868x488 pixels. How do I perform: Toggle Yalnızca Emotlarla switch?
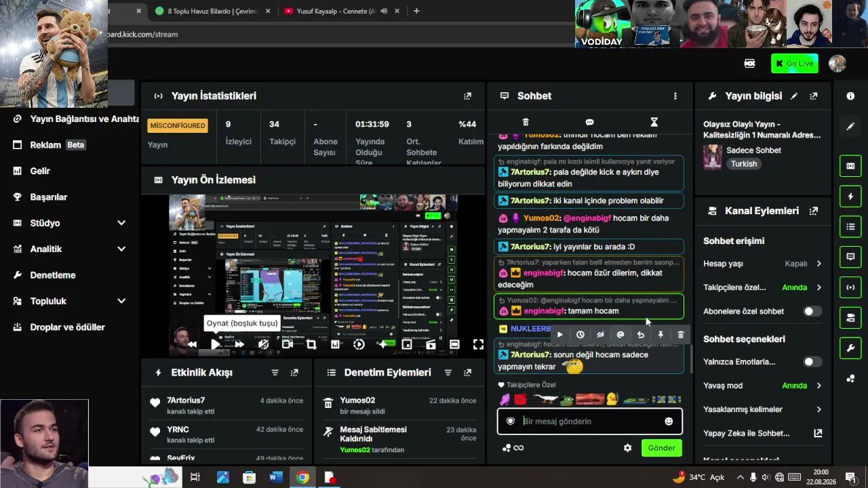pyautogui.click(x=812, y=362)
